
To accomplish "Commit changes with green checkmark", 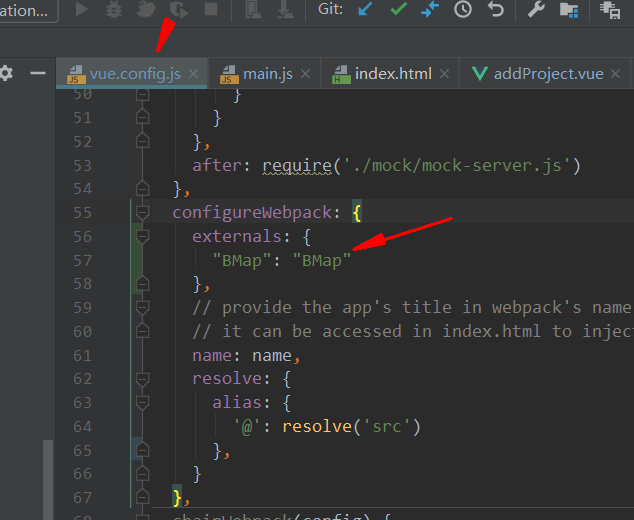I will pyautogui.click(x=399, y=9).
